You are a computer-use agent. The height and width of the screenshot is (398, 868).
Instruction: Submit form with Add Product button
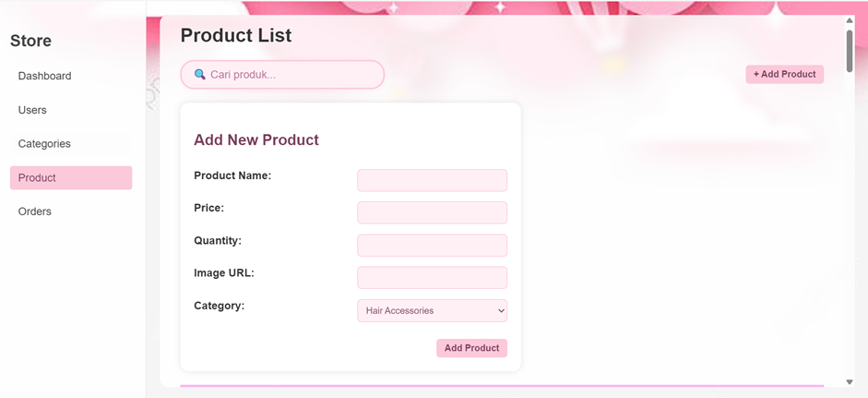point(471,348)
